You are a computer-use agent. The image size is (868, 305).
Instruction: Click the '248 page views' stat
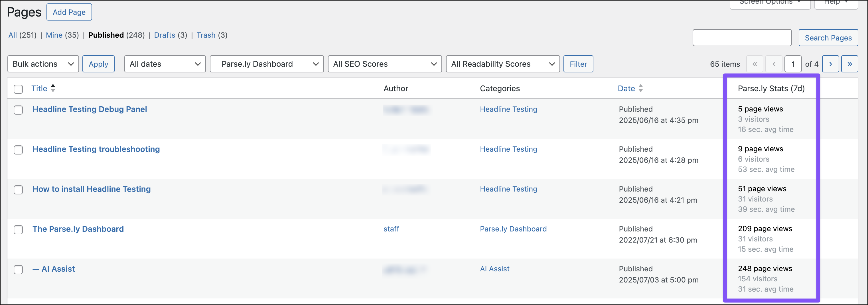pos(765,269)
